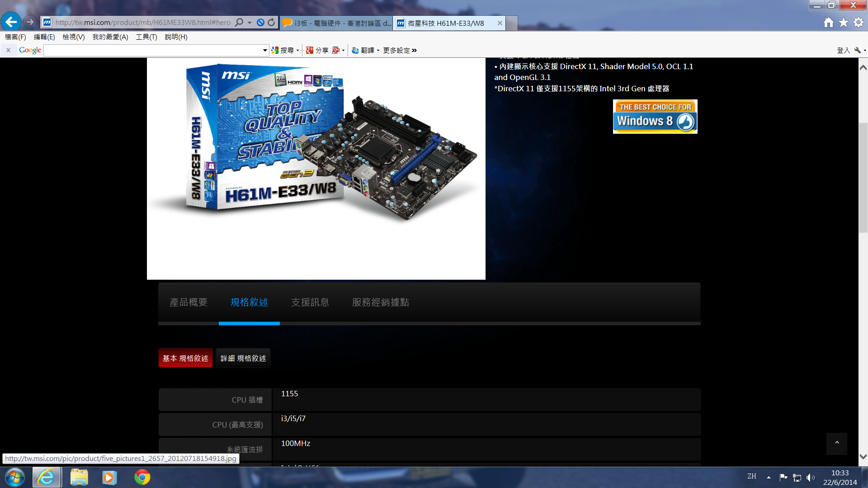Click the Best Choice for Windows 8 badge
Image resolution: width=868 pixels, height=488 pixels.
point(655,117)
